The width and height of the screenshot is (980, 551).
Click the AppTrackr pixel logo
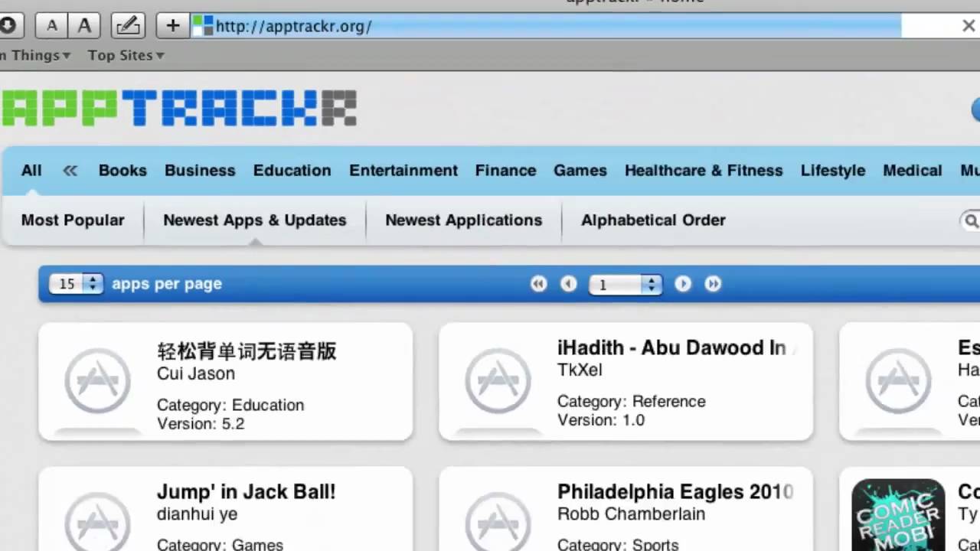[178, 108]
